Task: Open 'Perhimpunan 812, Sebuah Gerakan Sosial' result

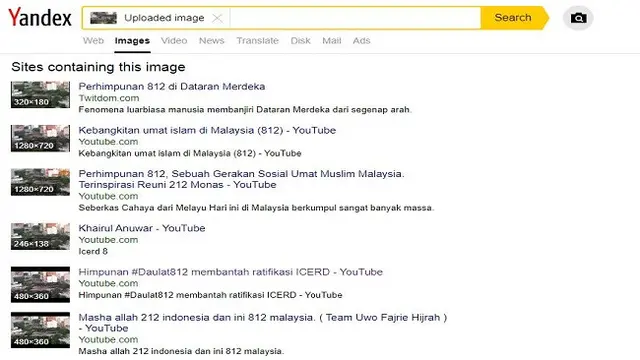Action: pos(241,179)
